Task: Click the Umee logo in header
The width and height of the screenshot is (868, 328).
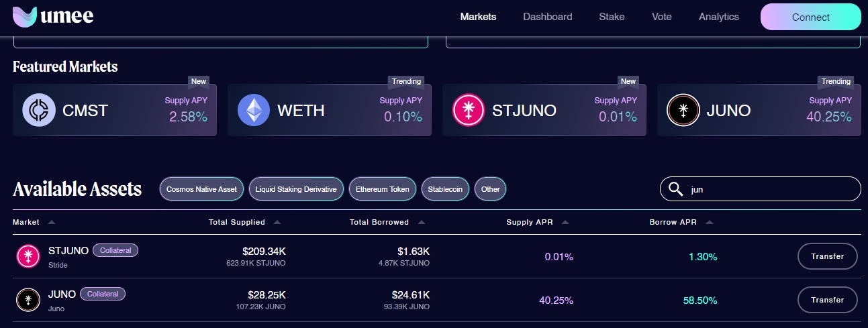Action: (x=53, y=17)
